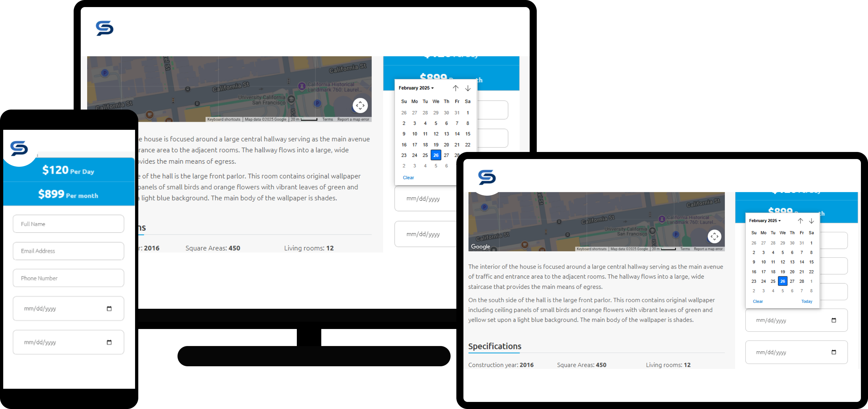
Task: Click Today in the tablet date picker
Action: [x=806, y=301]
